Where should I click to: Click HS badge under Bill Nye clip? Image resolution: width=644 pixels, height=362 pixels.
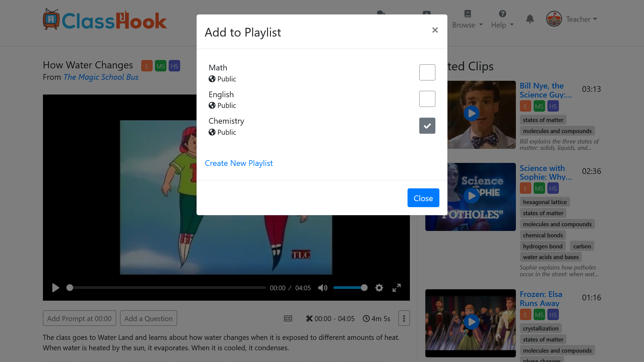(x=553, y=107)
